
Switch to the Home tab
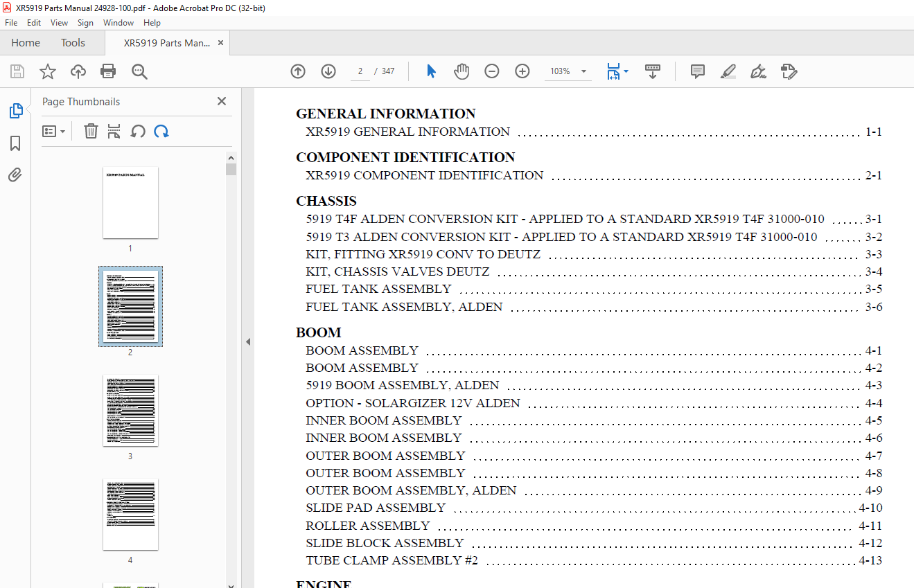[26, 43]
